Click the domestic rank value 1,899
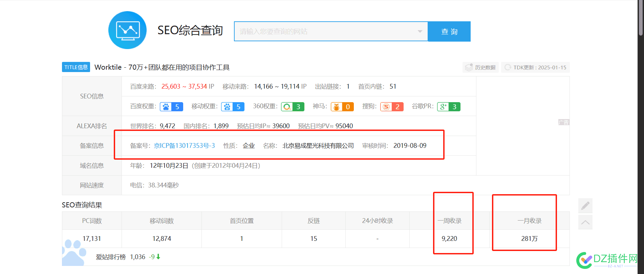Viewport: 644px width, 274px height. [221, 126]
